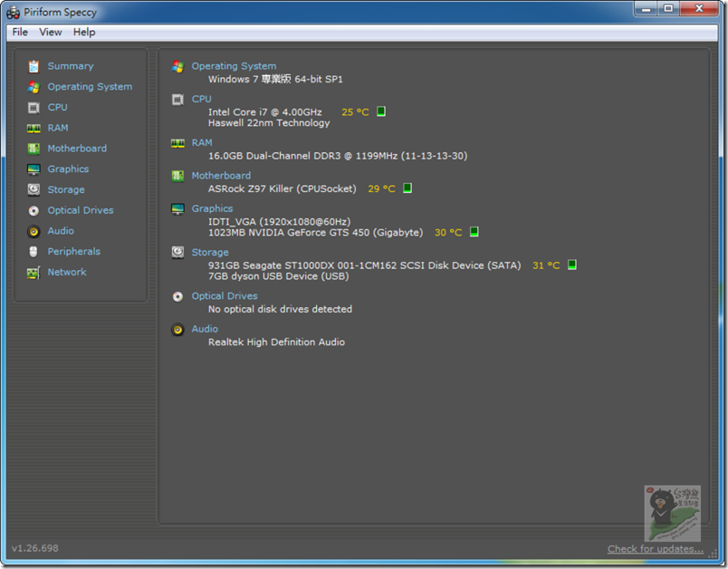Click the Operating System heading link in main panel
728x569 pixels.
coord(234,66)
